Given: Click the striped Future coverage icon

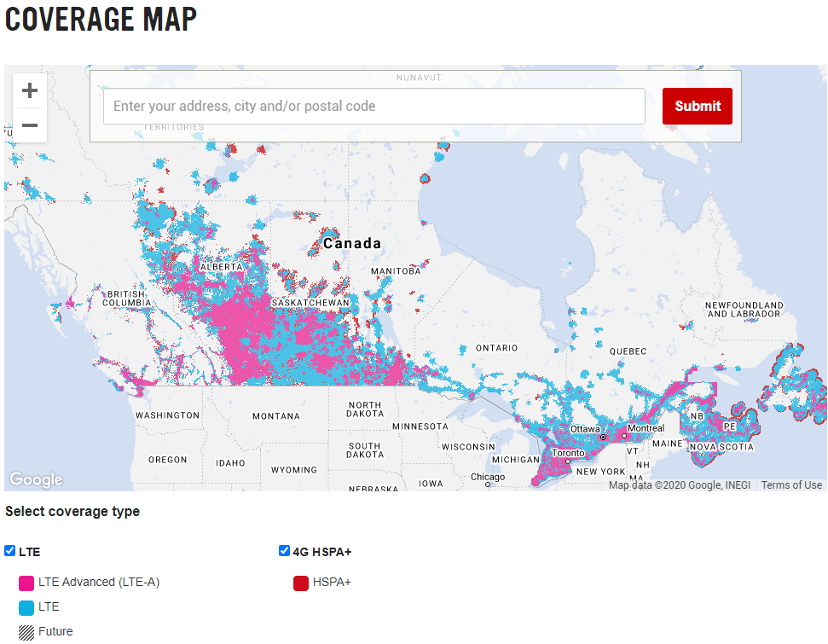Looking at the screenshot, I should tap(26, 632).
